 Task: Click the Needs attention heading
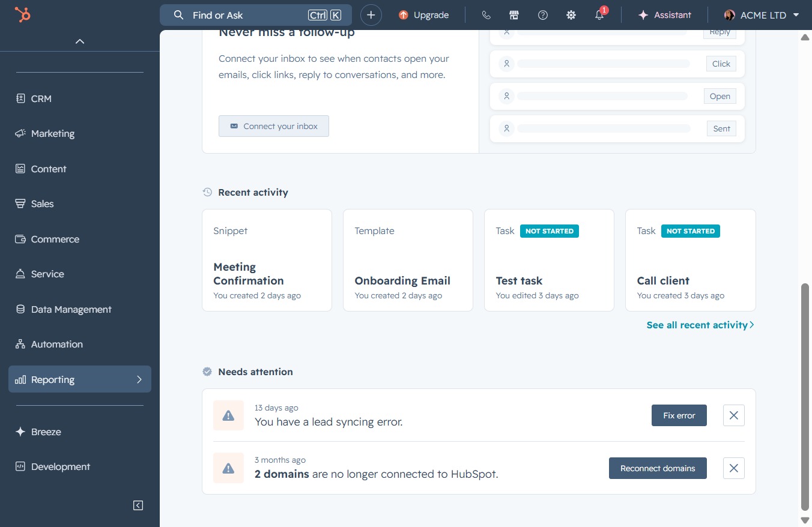[x=255, y=372]
